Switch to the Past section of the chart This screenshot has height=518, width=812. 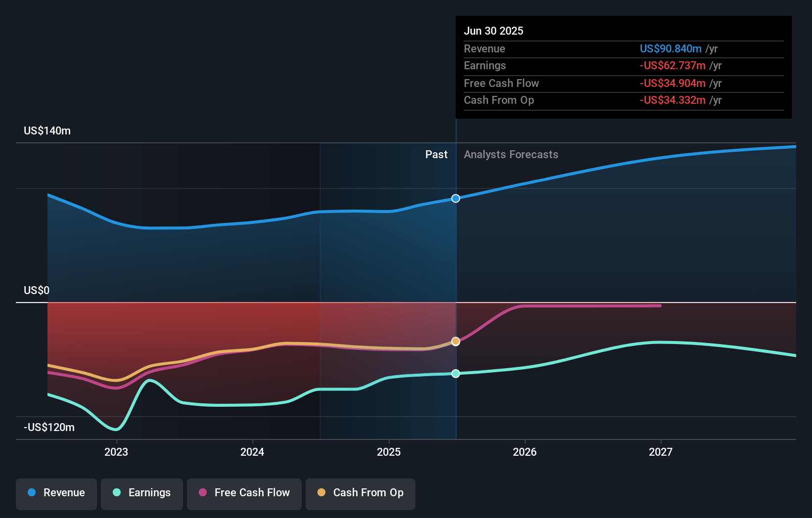point(436,155)
